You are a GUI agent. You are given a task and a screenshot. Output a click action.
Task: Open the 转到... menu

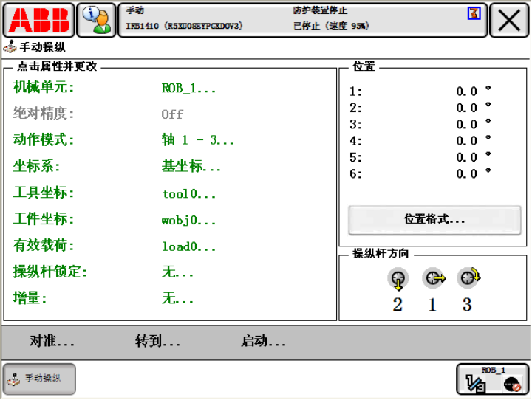click(157, 341)
